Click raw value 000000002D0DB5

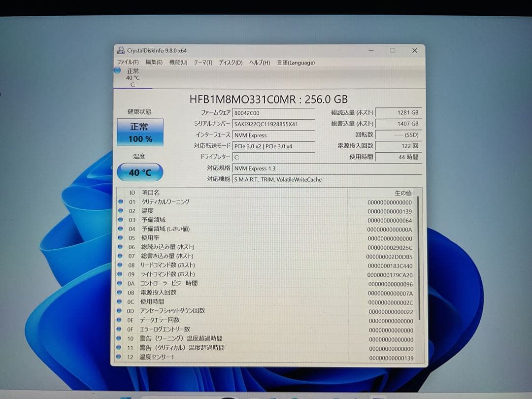coord(389,257)
